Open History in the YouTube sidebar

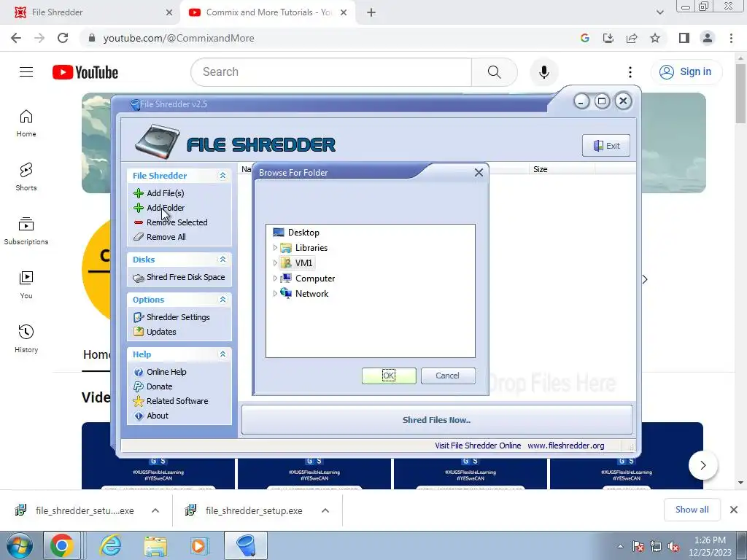coord(26,338)
